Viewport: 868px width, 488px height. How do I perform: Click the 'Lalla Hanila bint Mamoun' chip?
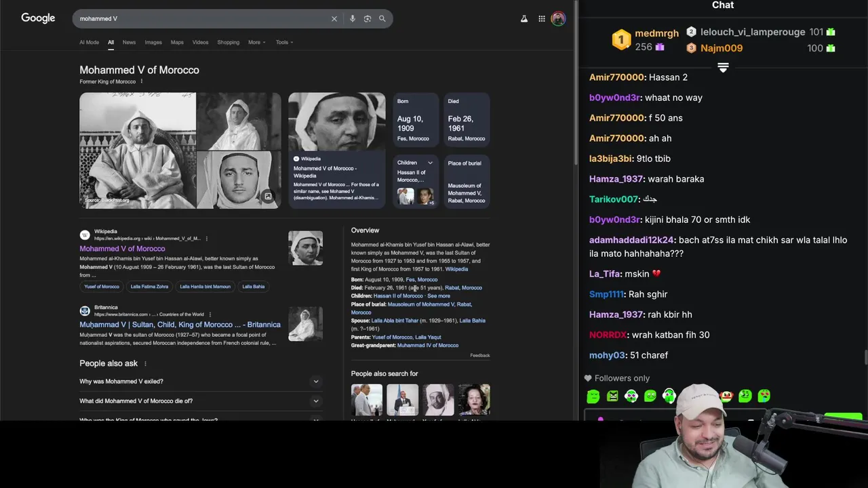(205, 287)
